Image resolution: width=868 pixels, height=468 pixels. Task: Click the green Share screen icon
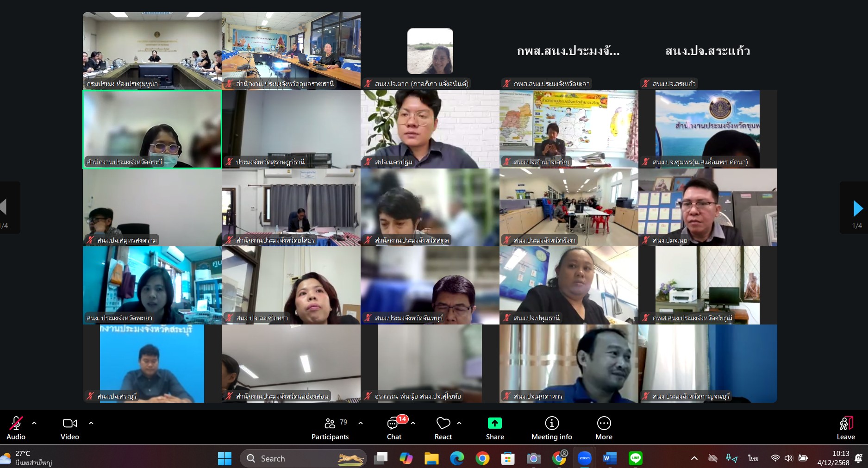(x=494, y=424)
